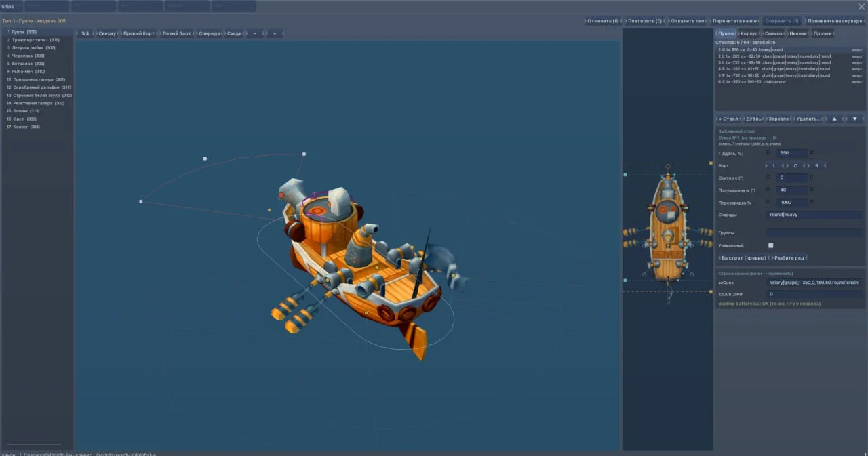The width and height of the screenshot is (868, 456).
Task: Mirror barrel with Зеркало button
Action: 779,119
